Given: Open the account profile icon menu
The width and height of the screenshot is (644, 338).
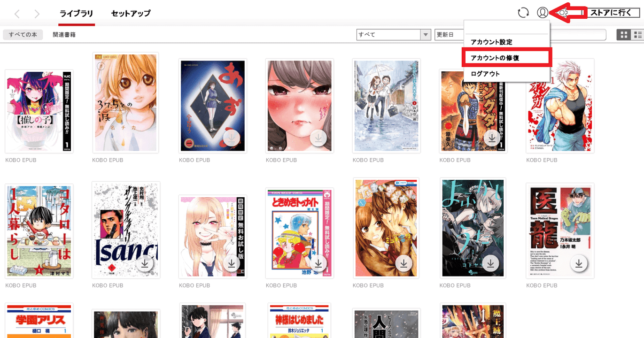Looking at the screenshot, I should (543, 13).
